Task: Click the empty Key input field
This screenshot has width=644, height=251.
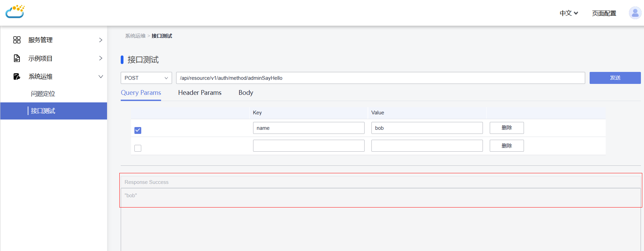Action: pos(308,146)
